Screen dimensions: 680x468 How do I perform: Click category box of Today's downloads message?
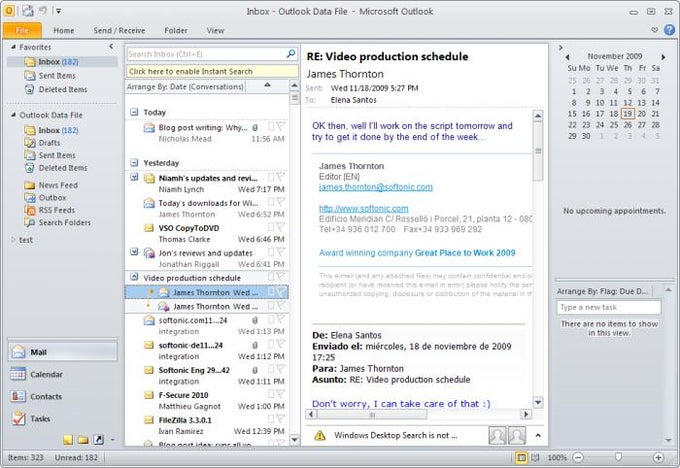click(x=271, y=202)
